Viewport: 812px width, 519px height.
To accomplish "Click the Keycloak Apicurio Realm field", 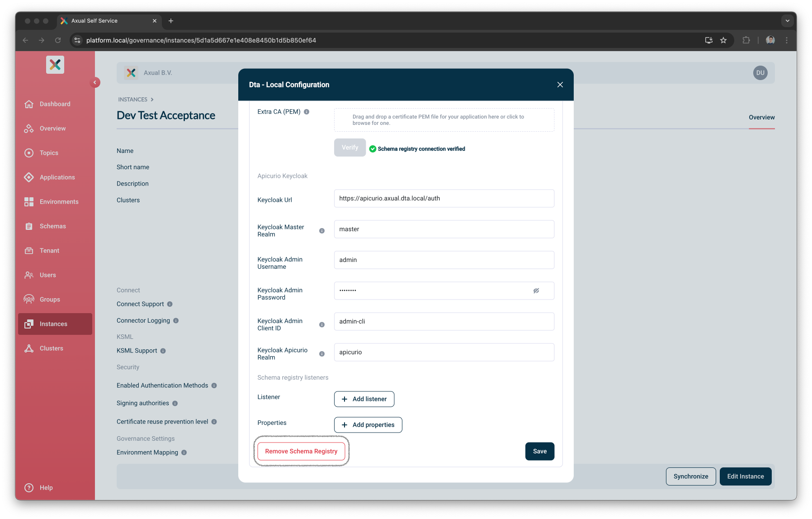I will [x=444, y=352].
